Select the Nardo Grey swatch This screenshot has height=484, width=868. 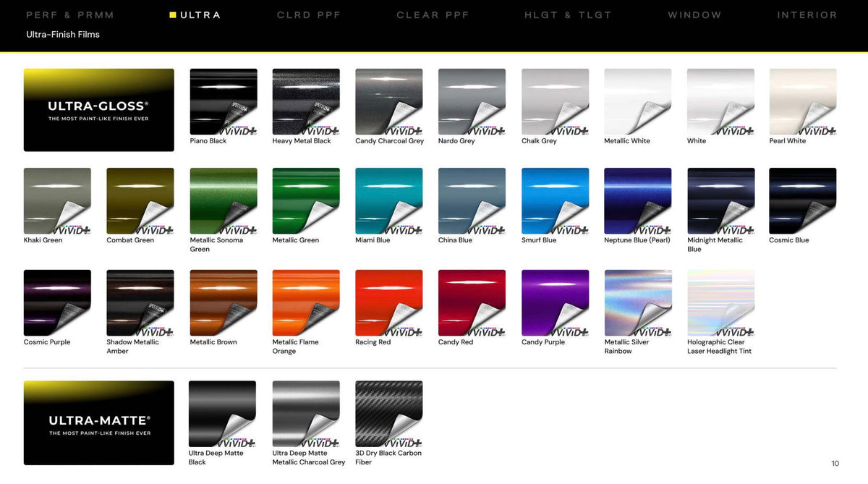[472, 102]
